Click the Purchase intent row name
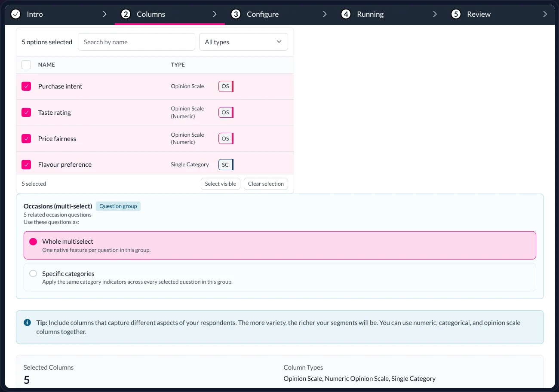 tap(60, 86)
